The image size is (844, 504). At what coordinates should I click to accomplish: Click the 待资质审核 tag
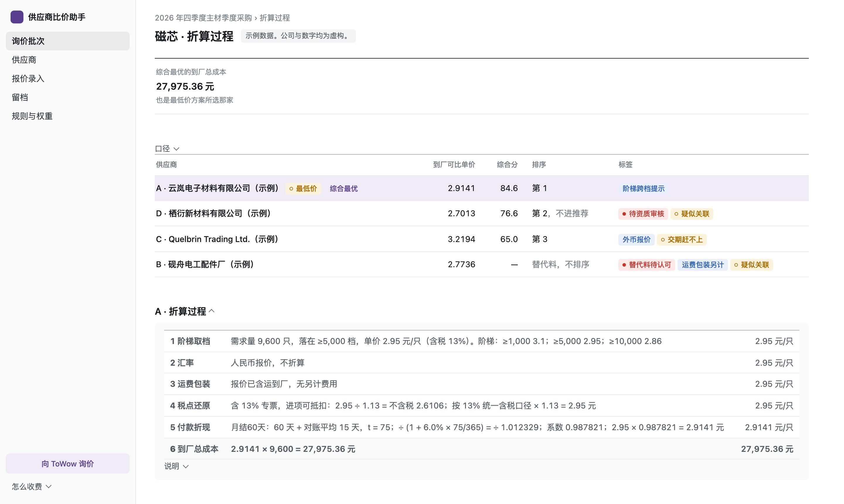tap(643, 214)
